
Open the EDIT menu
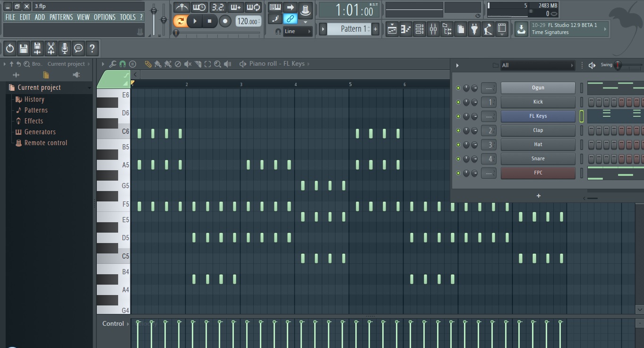pyautogui.click(x=25, y=17)
